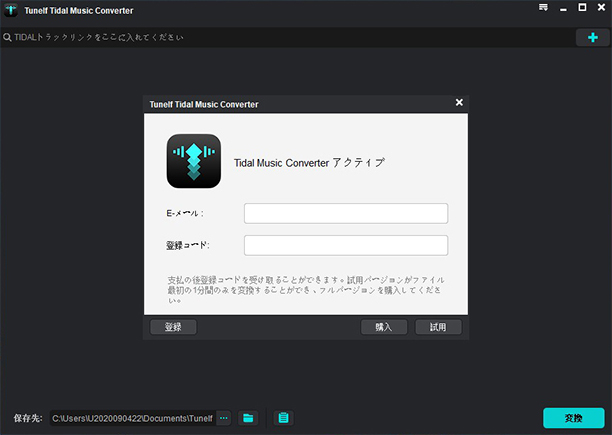Click the Tidal Music Converter dialog logo
The image size is (612, 435).
(194, 161)
